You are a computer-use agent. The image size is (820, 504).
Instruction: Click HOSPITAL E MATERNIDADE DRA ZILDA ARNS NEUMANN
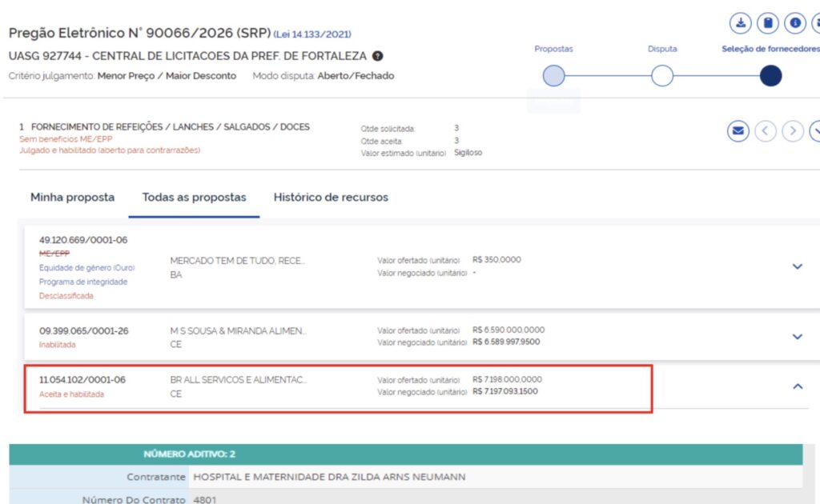click(329, 477)
